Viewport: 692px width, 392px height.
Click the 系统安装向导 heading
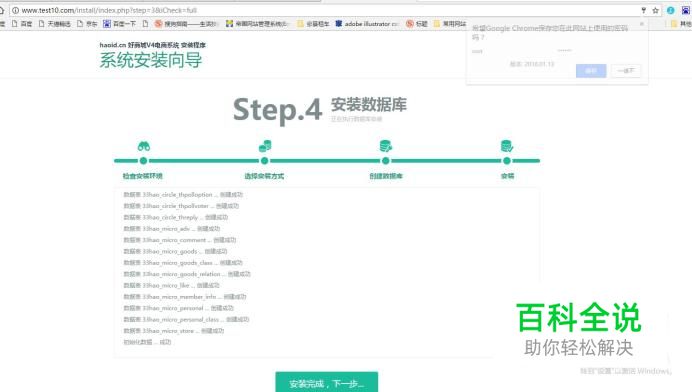151,60
